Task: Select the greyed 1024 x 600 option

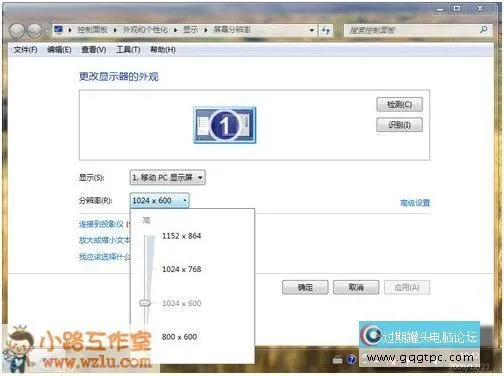Action: [x=181, y=303]
